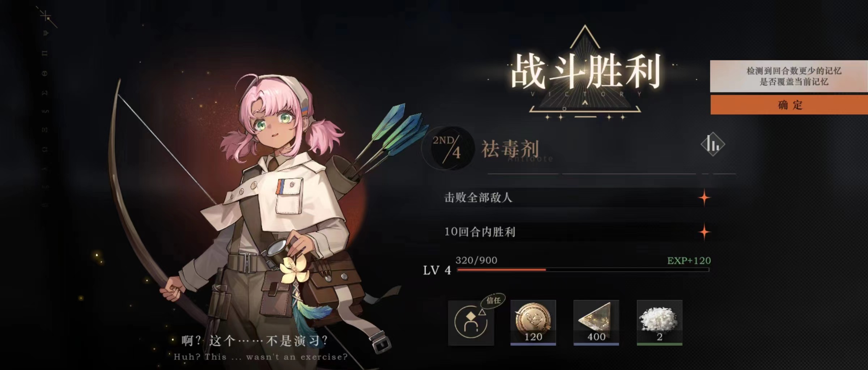The image size is (868, 370).
Task: Open the battle statistics bar-chart icon
Action: click(713, 144)
